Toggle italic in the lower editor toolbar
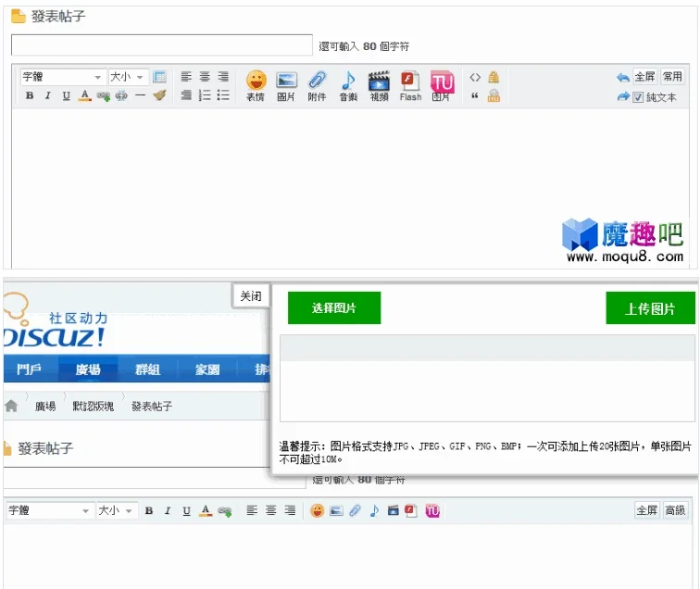Viewport: 700px width, 589px height. [168, 510]
